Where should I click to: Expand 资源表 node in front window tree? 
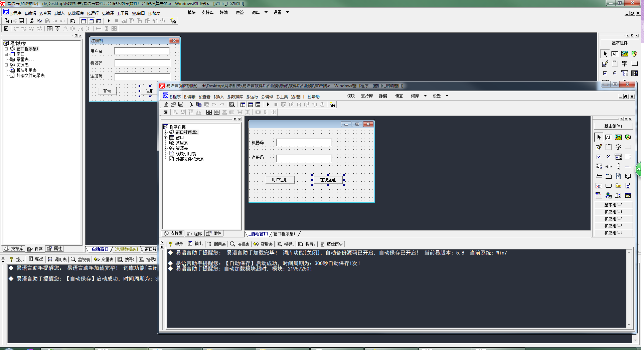pos(165,148)
